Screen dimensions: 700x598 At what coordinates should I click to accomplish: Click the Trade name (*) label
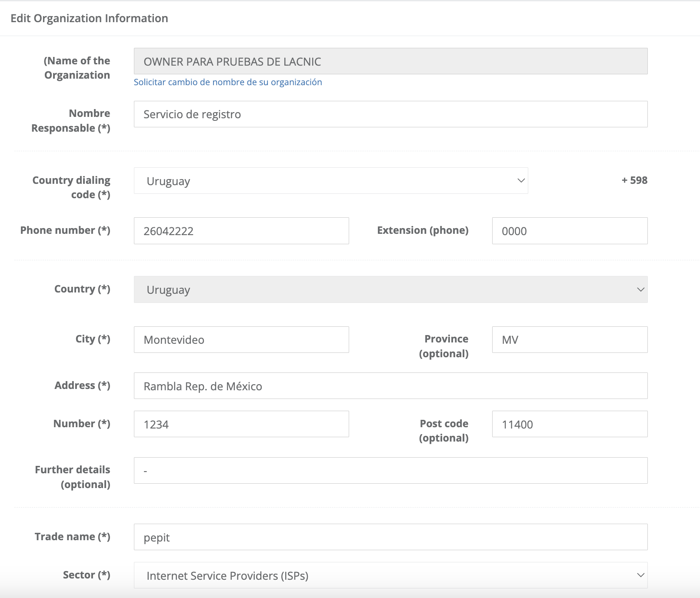(72, 537)
